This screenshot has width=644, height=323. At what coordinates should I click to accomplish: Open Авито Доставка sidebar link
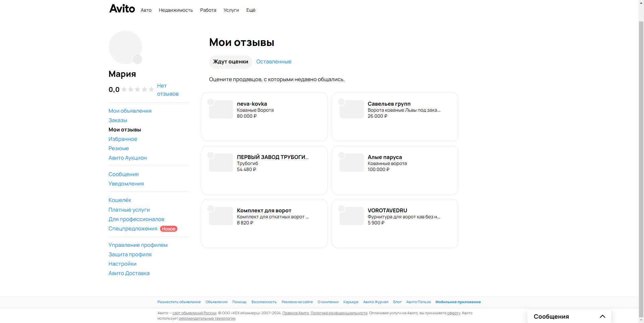pyautogui.click(x=129, y=273)
